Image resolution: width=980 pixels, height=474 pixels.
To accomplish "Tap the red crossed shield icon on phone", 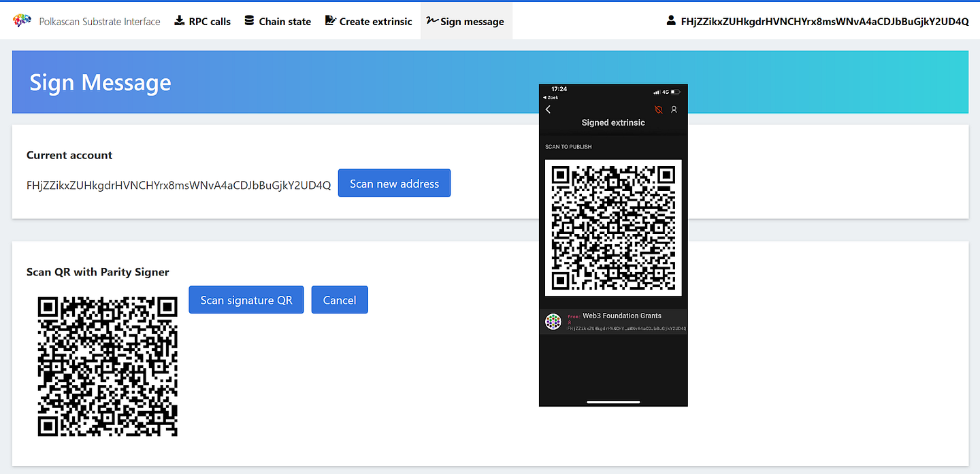I will point(658,109).
